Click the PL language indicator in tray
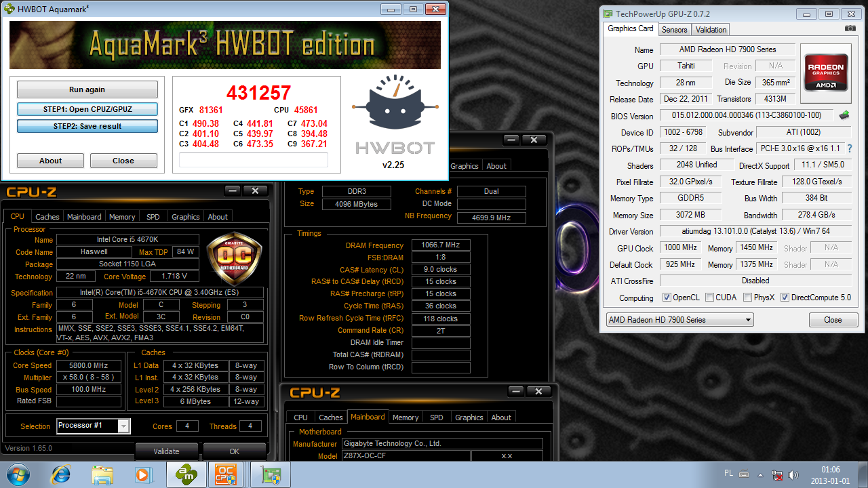 click(729, 474)
